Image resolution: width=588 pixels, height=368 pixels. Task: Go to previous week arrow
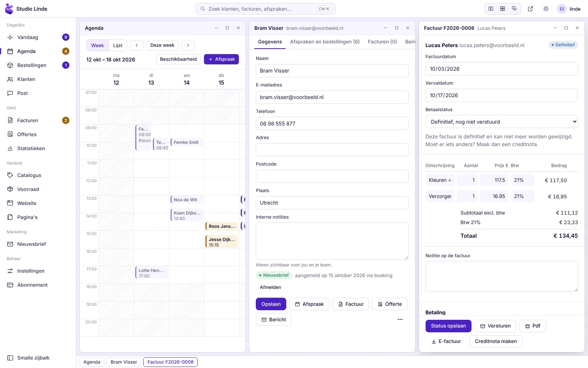137,45
